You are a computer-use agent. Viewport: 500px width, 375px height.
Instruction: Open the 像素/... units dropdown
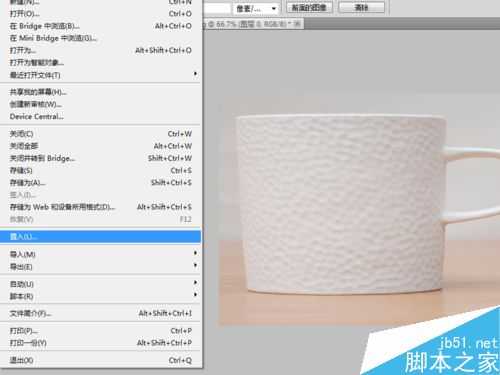click(256, 8)
